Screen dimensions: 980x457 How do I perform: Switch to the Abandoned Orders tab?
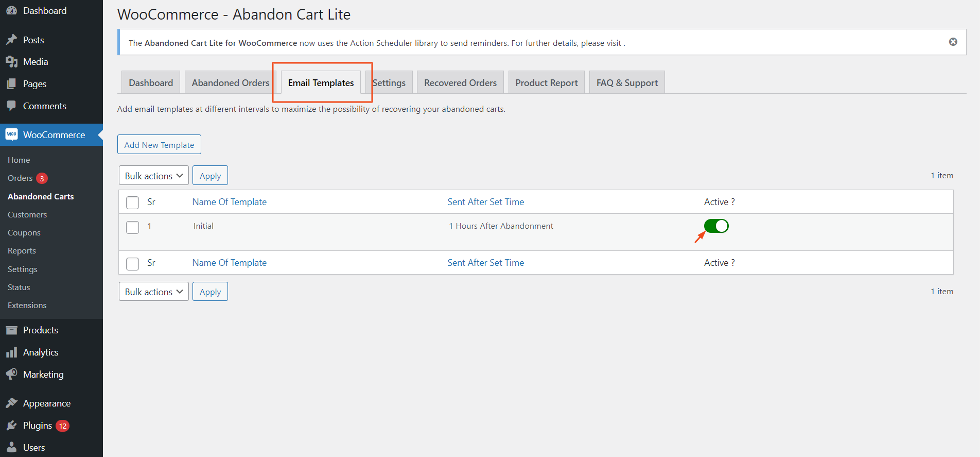pos(230,83)
